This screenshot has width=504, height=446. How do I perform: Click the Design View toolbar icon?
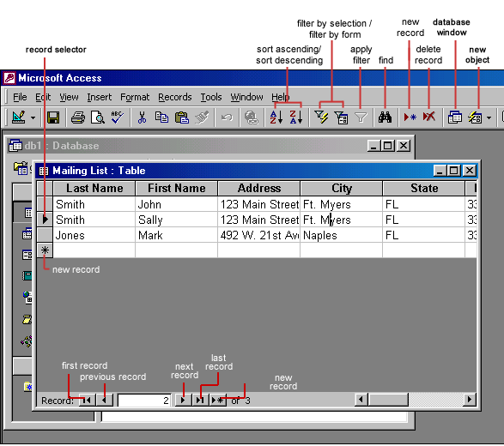click(19, 118)
